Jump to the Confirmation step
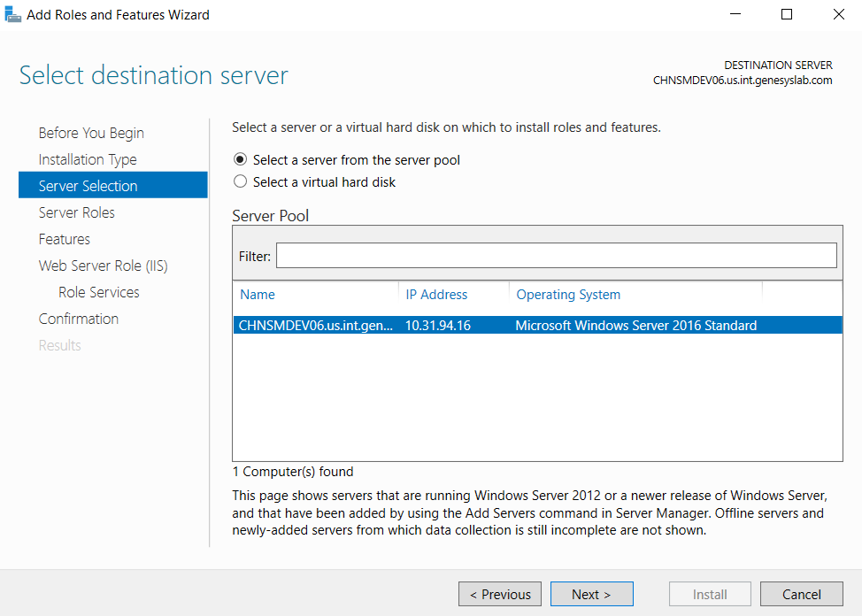 coord(79,319)
